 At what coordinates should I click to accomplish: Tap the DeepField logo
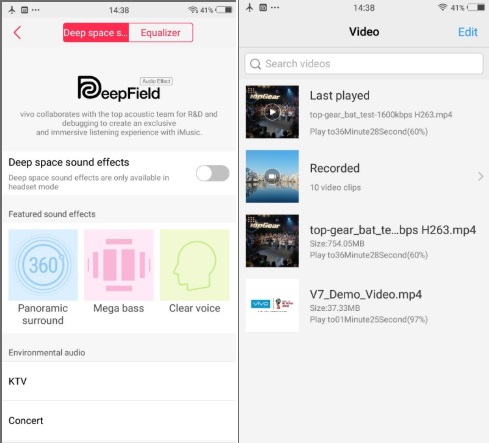coord(119,89)
